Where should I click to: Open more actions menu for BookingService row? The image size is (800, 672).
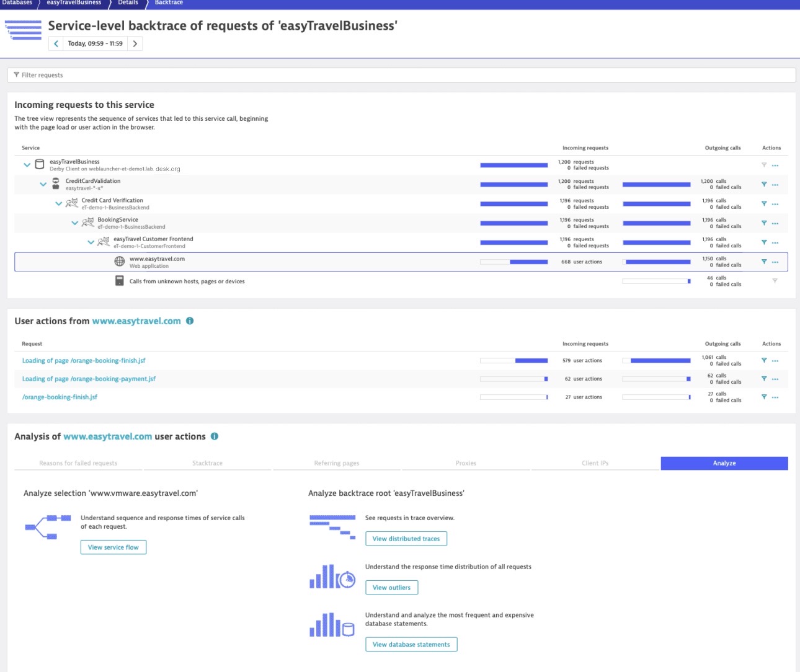coord(775,223)
